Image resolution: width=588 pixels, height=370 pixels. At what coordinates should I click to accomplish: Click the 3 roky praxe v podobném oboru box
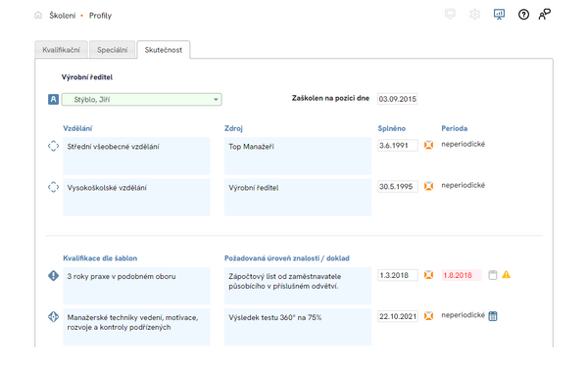click(136, 286)
